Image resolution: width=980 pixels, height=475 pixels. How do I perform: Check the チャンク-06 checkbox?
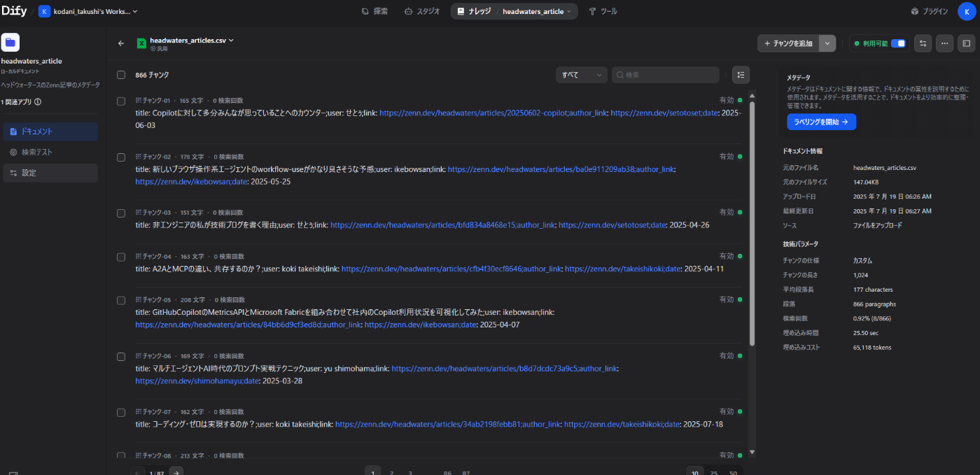click(x=121, y=357)
